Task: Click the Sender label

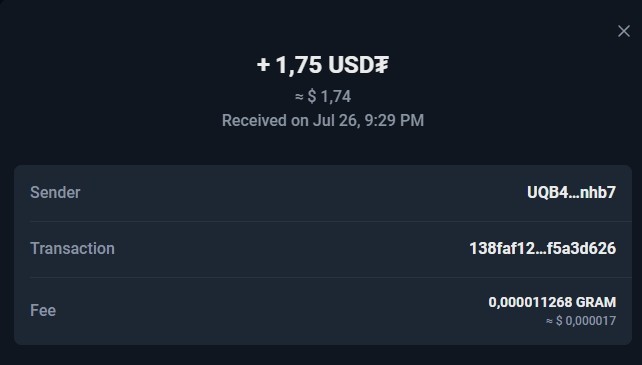Action: (55, 193)
